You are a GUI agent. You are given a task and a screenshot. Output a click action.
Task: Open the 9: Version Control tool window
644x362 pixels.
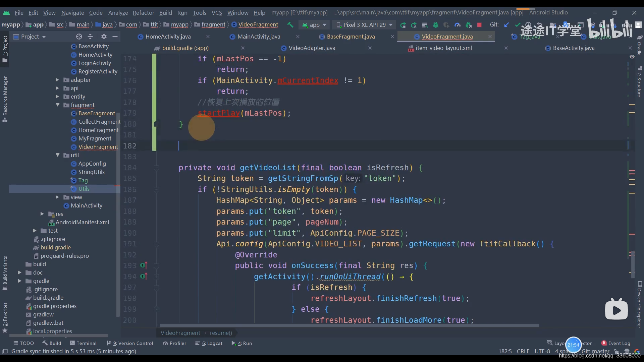click(x=130, y=343)
